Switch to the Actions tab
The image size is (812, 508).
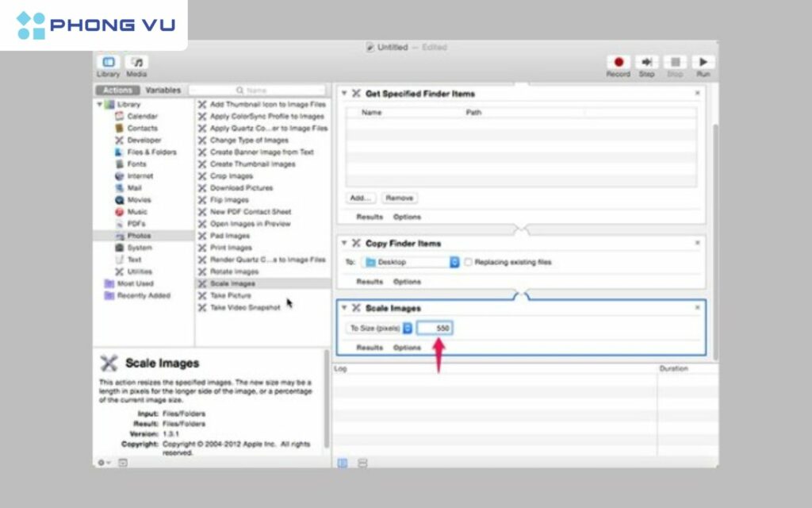pyautogui.click(x=116, y=90)
